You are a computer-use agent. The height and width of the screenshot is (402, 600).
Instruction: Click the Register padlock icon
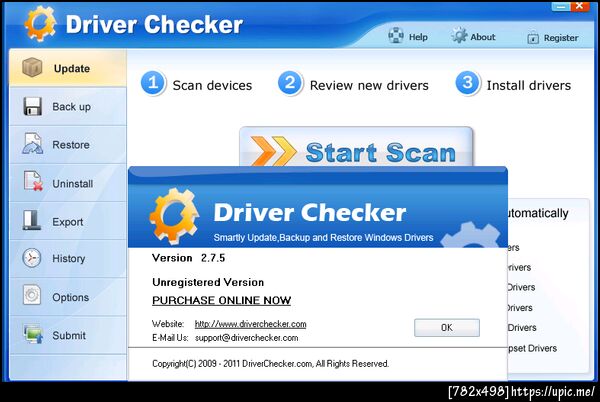point(533,37)
